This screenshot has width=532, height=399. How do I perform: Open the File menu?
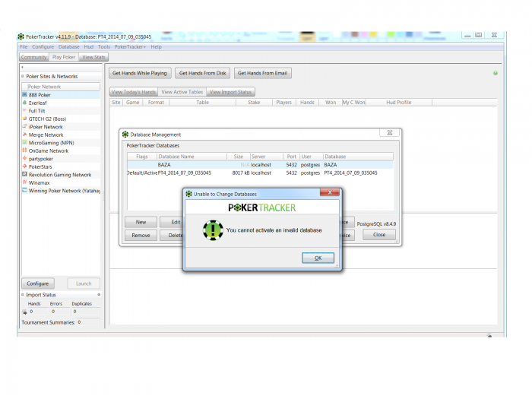click(24, 47)
